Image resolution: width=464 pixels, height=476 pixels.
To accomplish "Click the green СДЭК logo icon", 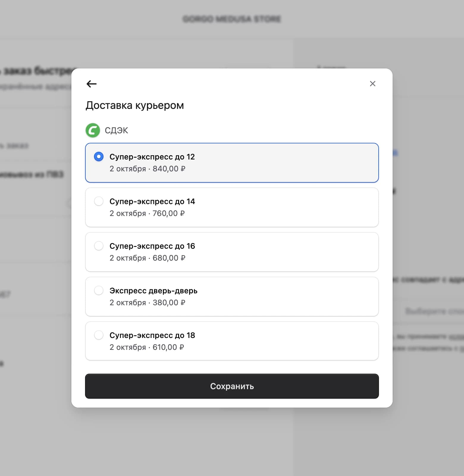I will click(x=93, y=130).
